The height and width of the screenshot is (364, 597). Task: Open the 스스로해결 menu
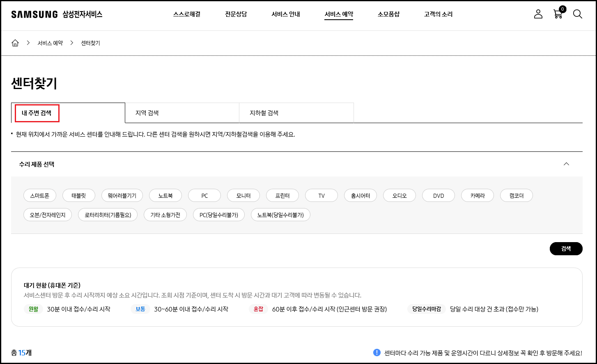(187, 14)
